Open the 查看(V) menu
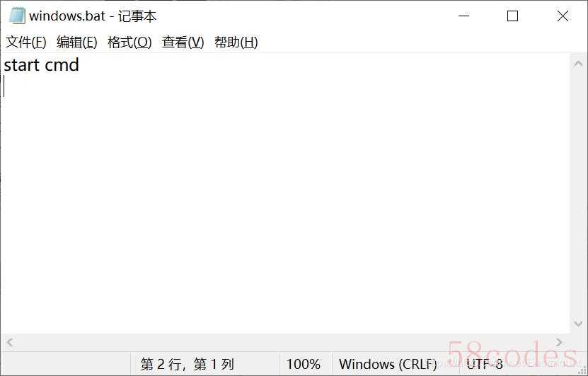The height and width of the screenshot is (376, 588). [183, 42]
